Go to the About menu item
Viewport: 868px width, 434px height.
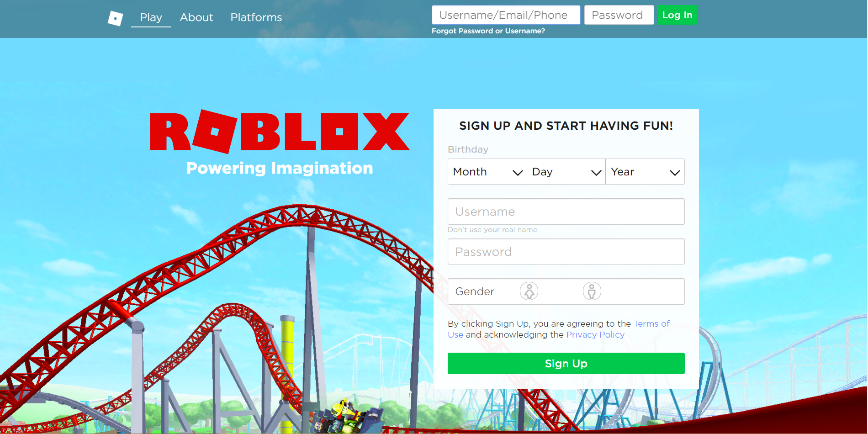click(196, 17)
